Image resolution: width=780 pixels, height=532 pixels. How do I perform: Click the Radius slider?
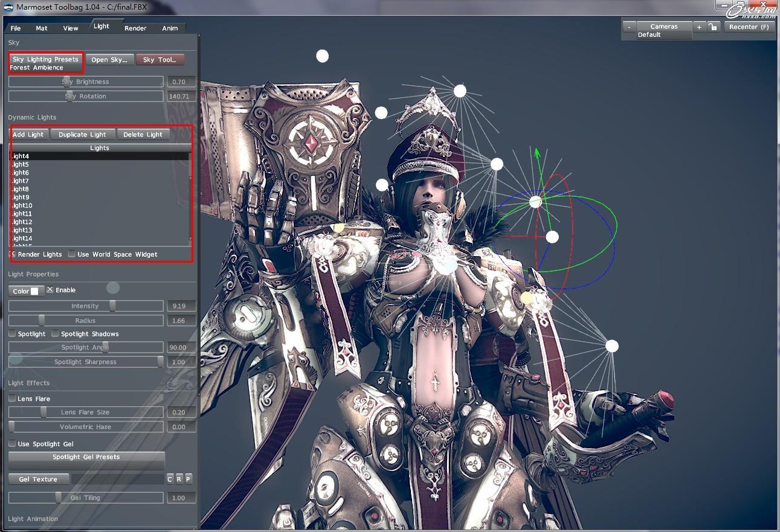[x=86, y=321]
